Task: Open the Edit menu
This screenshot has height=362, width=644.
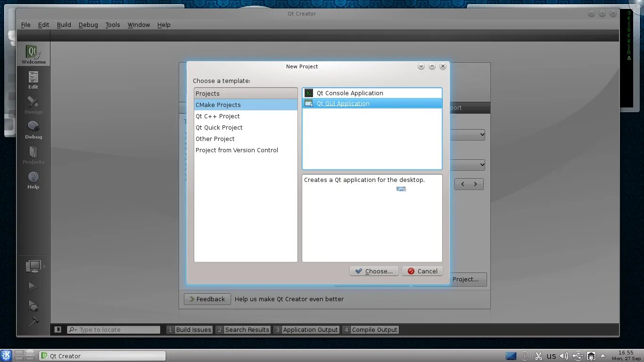Action: pos(43,25)
